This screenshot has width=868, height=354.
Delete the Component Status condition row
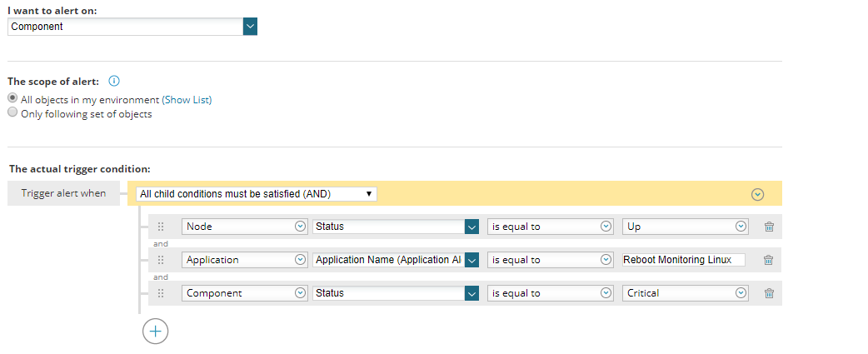768,293
